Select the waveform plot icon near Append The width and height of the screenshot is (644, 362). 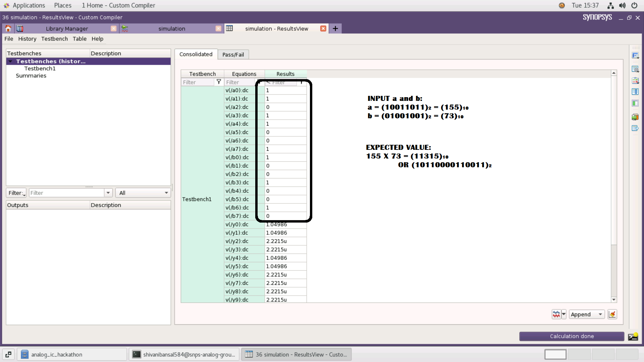click(556, 314)
